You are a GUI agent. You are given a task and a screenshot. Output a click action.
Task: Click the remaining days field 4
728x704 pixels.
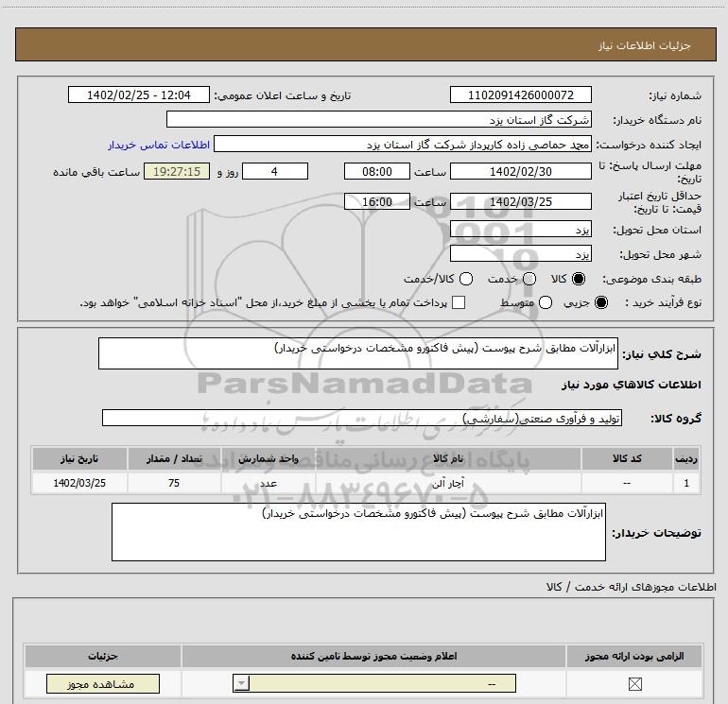point(275,171)
